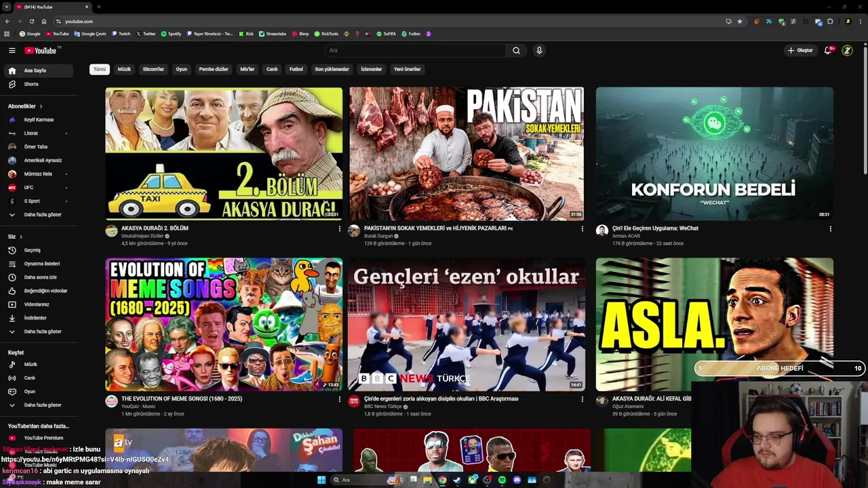Open the BBC News Türkçe channel link

(383, 407)
